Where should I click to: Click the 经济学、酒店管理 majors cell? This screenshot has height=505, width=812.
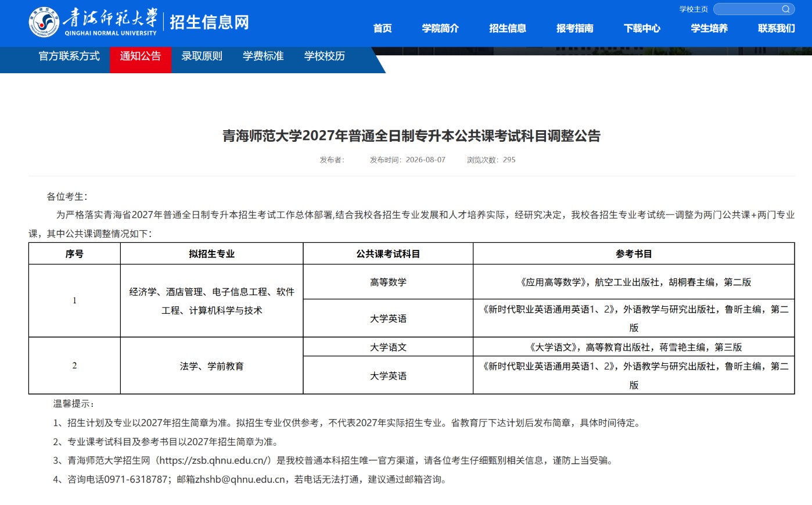(212, 301)
